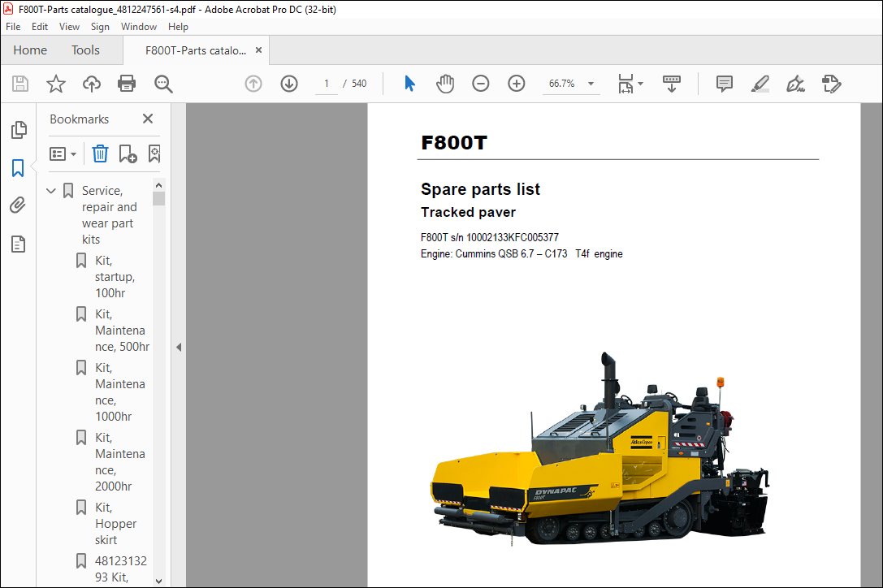Open the Attachments paperclip panel

click(18, 205)
